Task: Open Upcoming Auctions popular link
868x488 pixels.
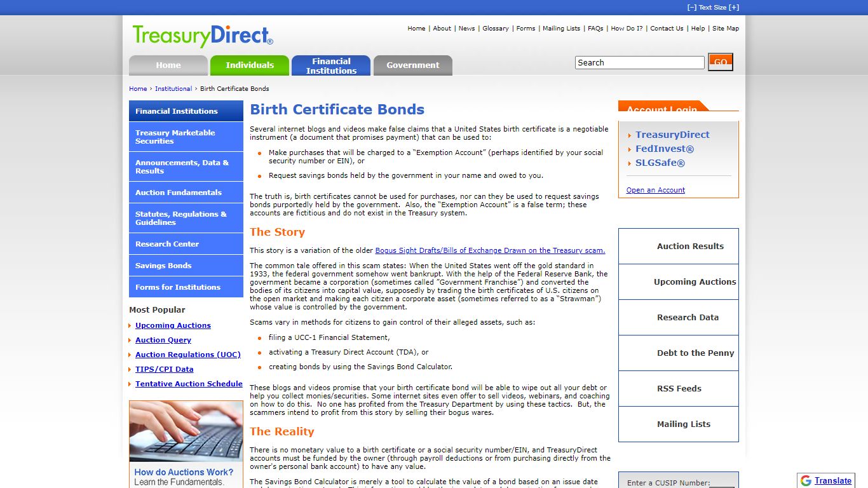Action: (173, 325)
